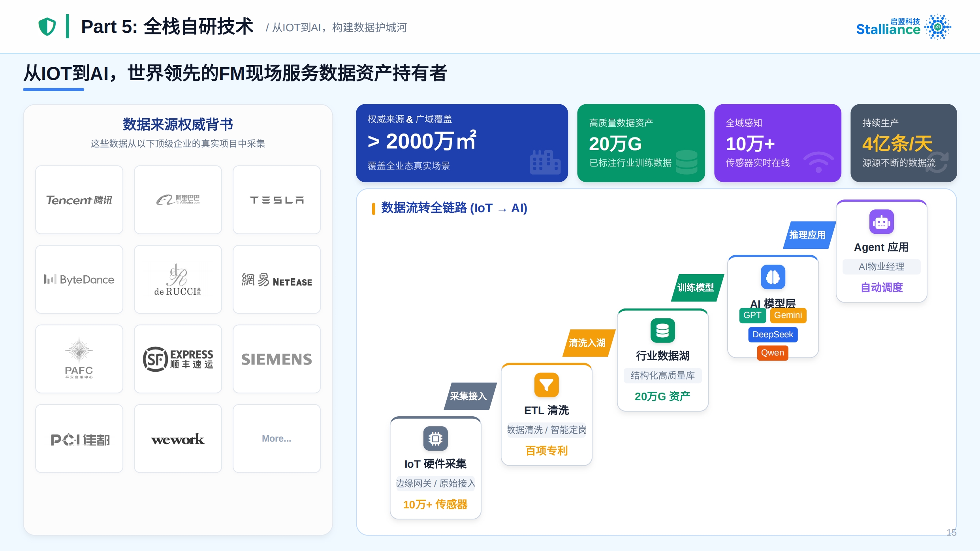Select the DeepSeek model tag
The image size is (980, 551).
(773, 335)
